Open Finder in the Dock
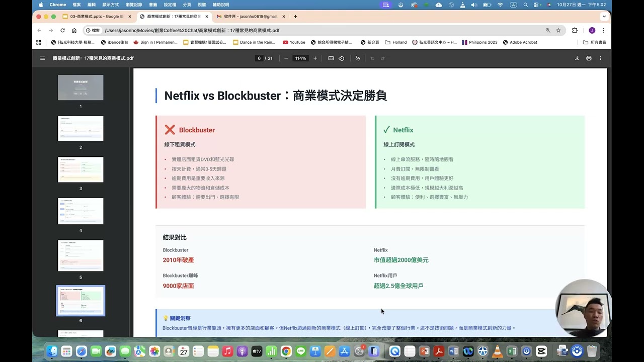The height and width of the screenshot is (362, 644). point(52,351)
